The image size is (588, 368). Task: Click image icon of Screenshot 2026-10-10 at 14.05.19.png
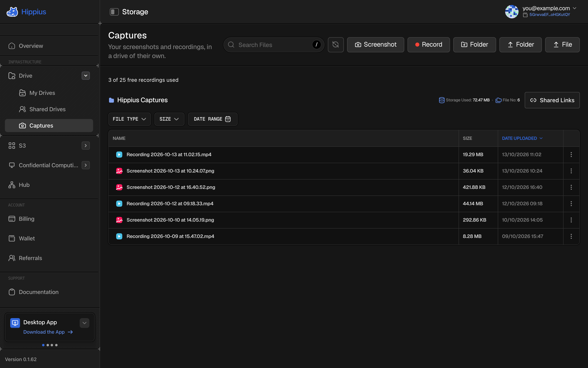pos(119,220)
